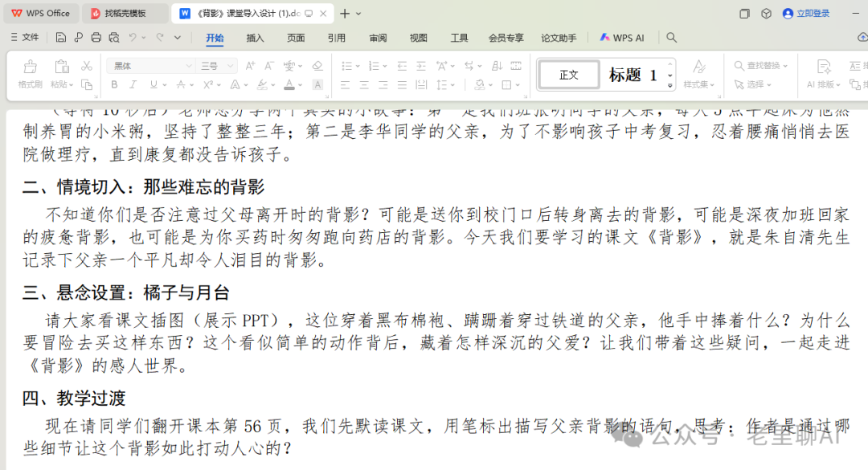Click the 立即登录 login button
This screenshot has height=470, width=868.
pyautogui.click(x=807, y=14)
